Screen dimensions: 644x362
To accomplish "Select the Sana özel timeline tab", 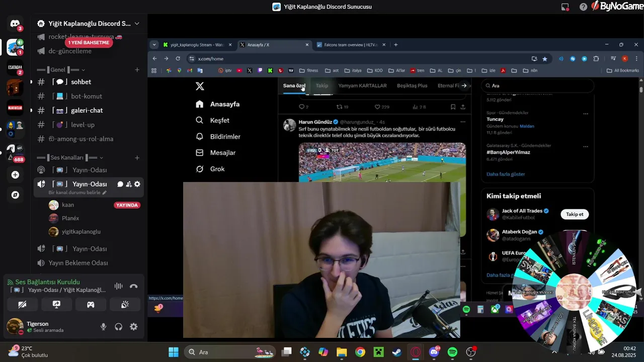I will (x=294, y=86).
